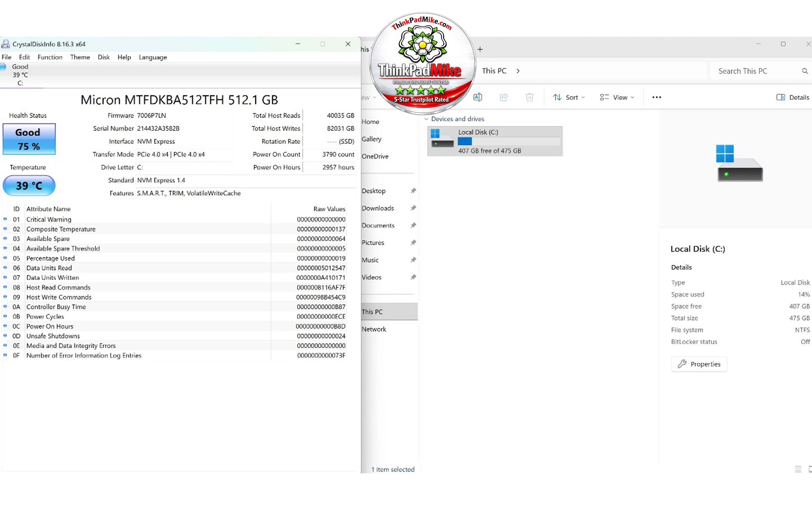This screenshot has height=510, width=812.
Task: Click the Good 75 % health status button
Action: click(29, 139)
